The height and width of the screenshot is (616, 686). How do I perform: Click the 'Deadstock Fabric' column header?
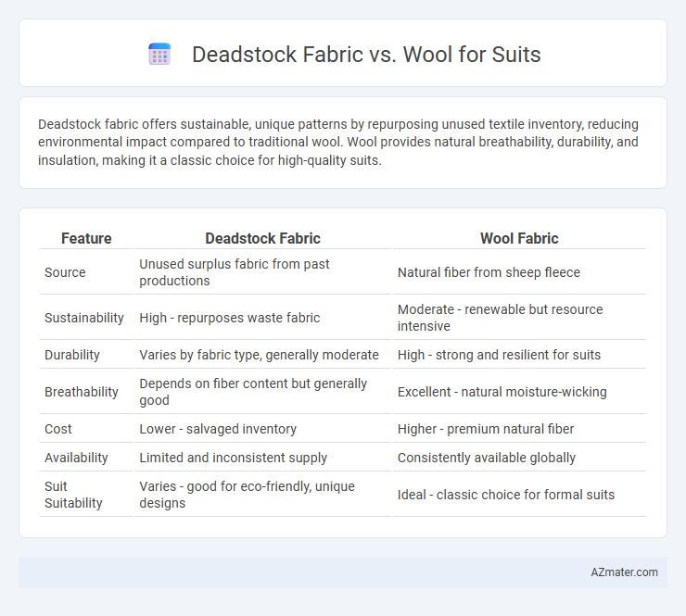262,238
